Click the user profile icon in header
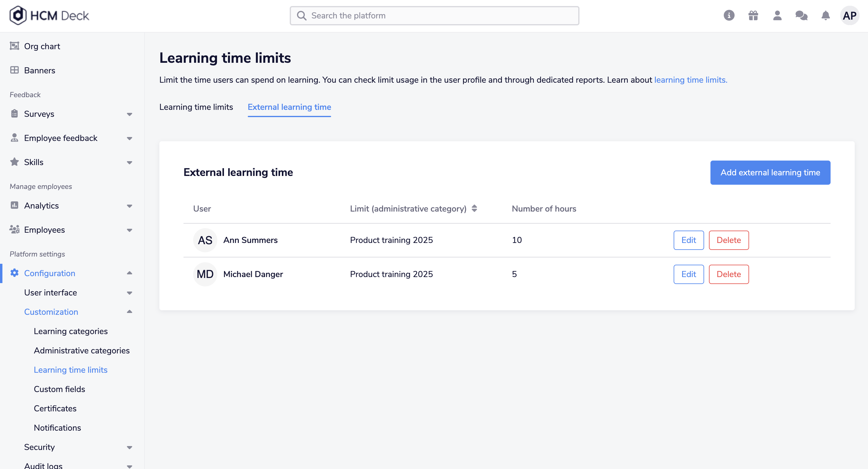The width and height of the screenshot is (868, 469). 777,15
